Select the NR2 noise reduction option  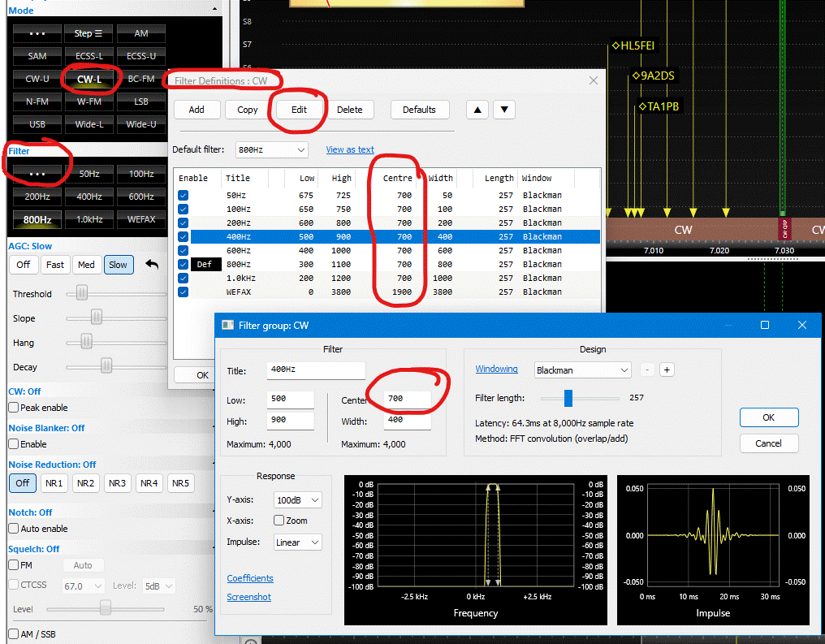(x=85, y=483)
